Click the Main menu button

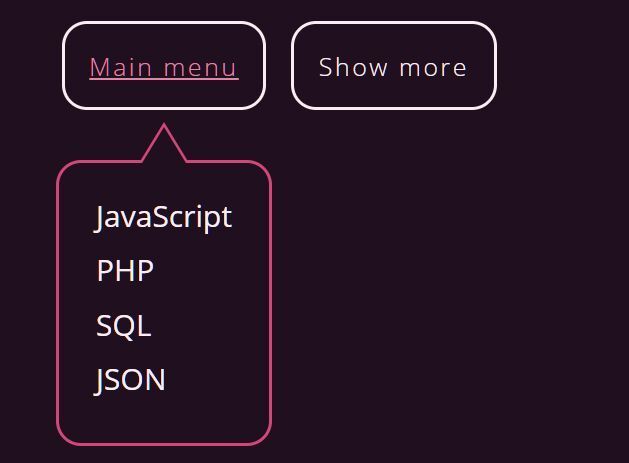[164, 65]
